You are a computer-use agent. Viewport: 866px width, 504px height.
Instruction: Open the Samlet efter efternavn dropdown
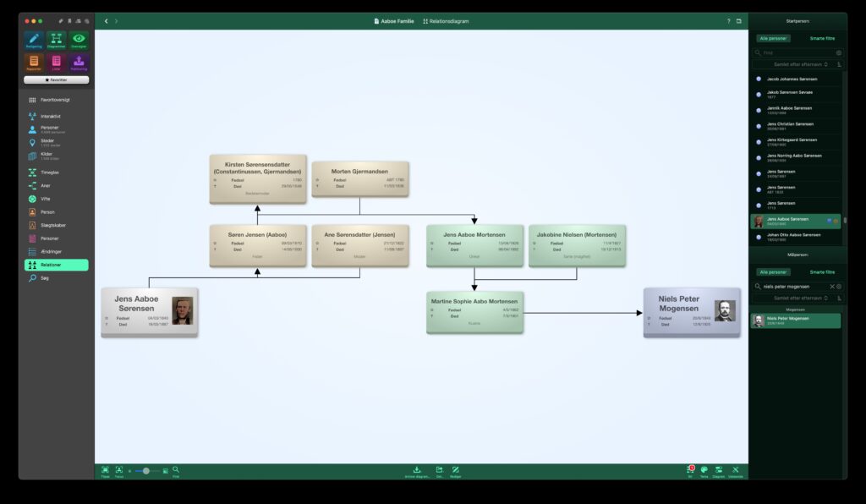[x=798, y=66]
